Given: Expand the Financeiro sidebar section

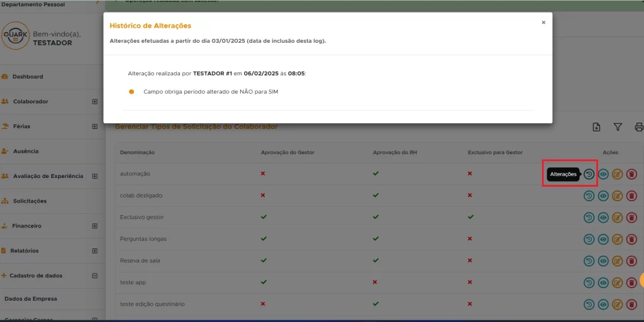Looking at the screenshot, I should point(95,226).
